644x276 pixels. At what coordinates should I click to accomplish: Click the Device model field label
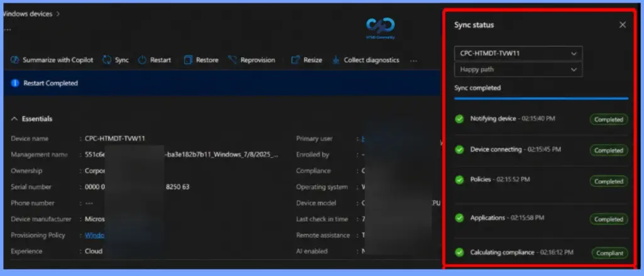[x=316, y=203]
